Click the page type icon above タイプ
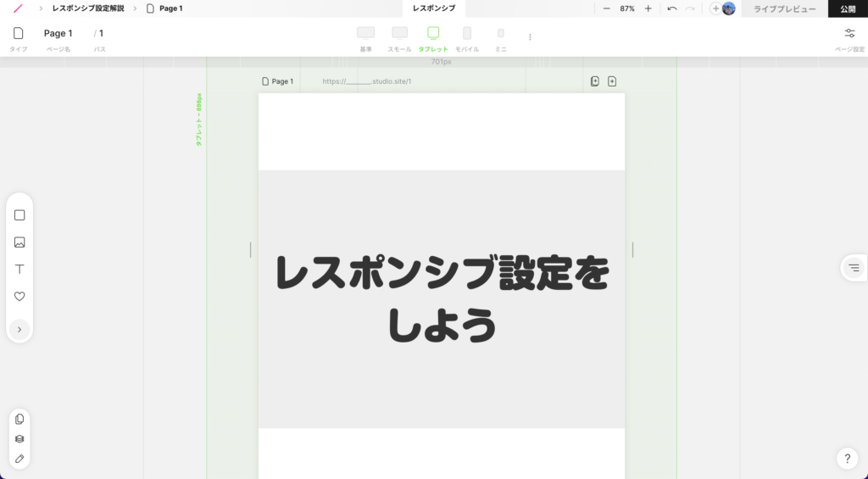 tap(19, 33)
